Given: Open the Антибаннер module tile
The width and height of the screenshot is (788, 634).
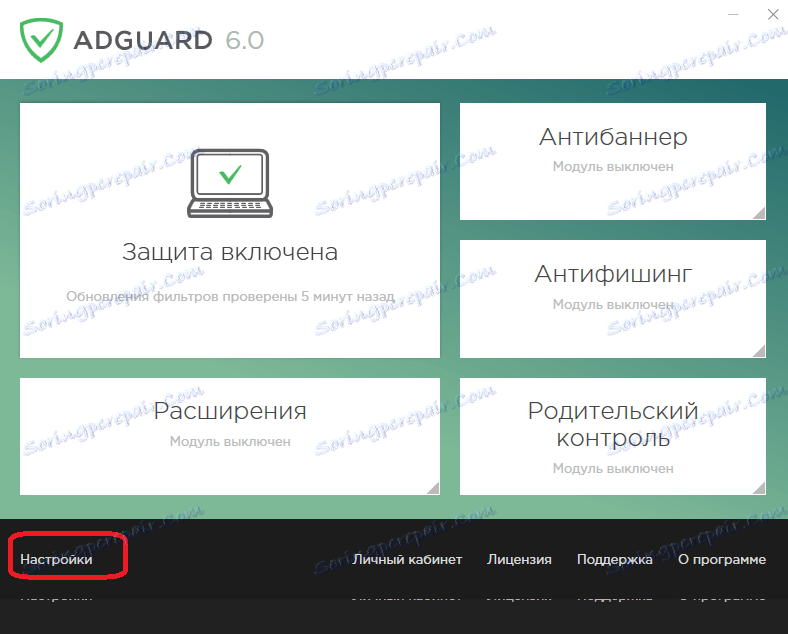Looking at the screenshot, I should (x=613, y=161).
